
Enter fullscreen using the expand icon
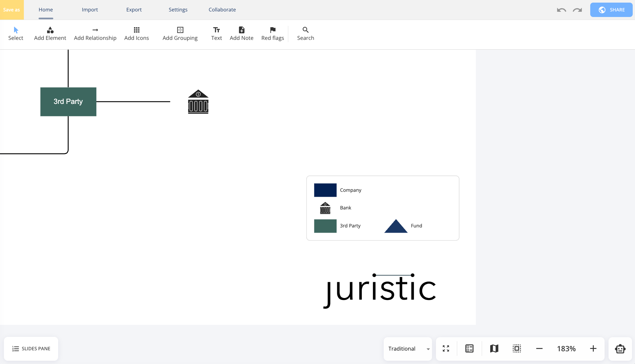tap(446, 349)
